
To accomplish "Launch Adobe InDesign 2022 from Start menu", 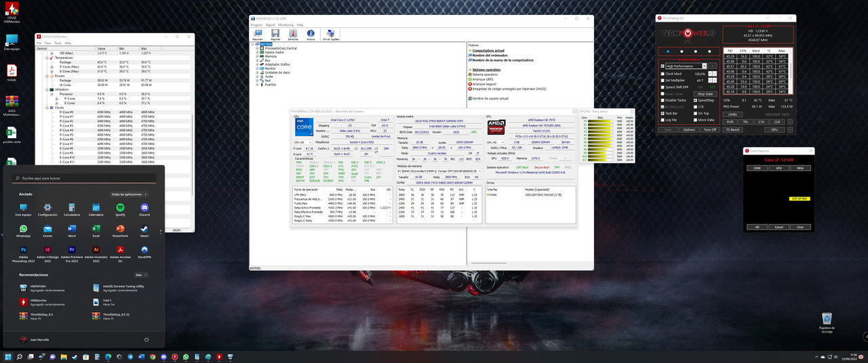I will [x=47, y=253].
